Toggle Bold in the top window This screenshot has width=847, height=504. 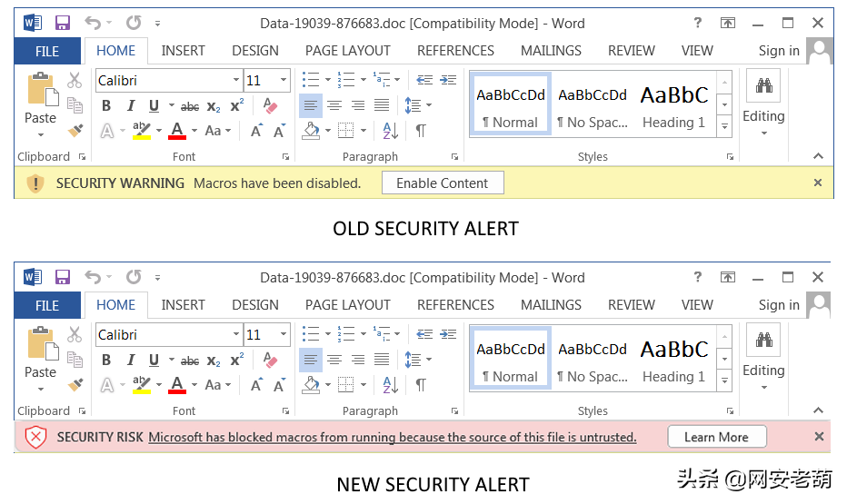106,105
